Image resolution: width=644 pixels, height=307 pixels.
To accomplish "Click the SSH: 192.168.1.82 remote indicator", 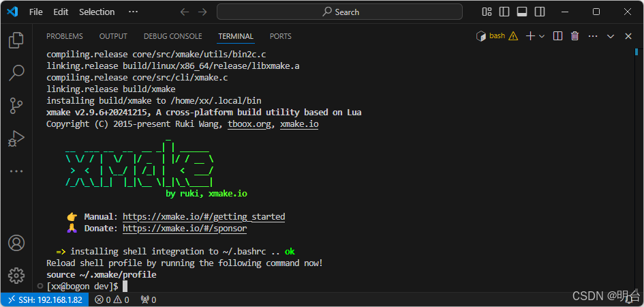I will 44,300.
